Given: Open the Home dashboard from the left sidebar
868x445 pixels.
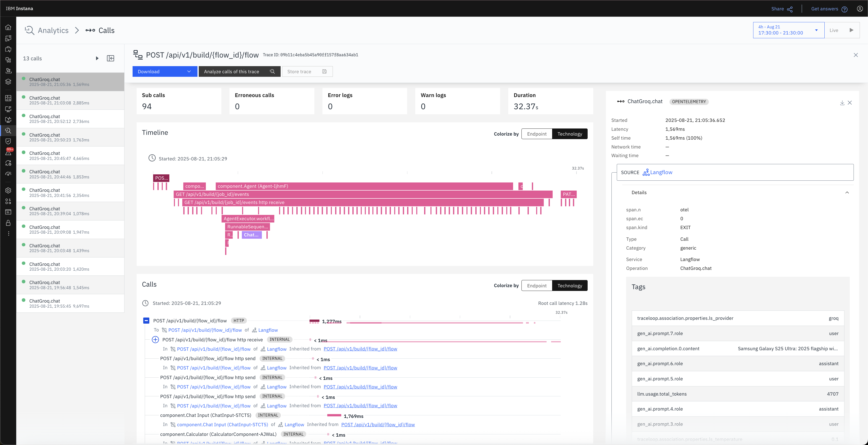Looking at the screenshot, I should coord(8,27).
